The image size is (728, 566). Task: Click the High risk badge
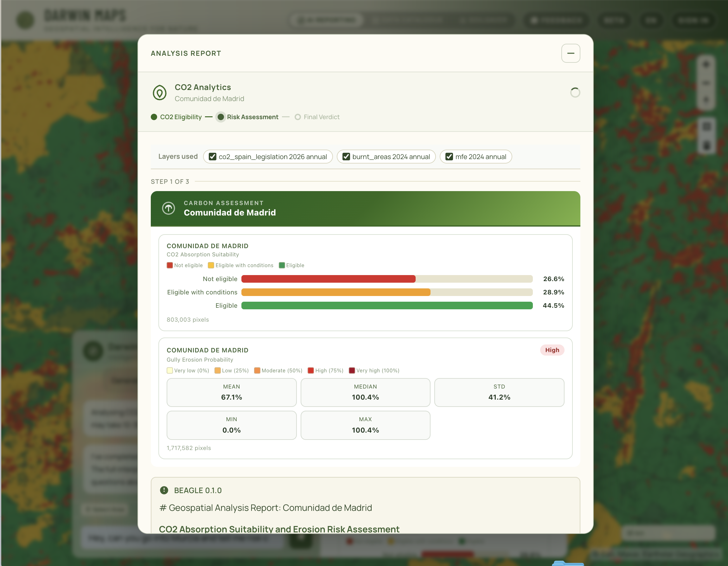[x=552, y=350]
